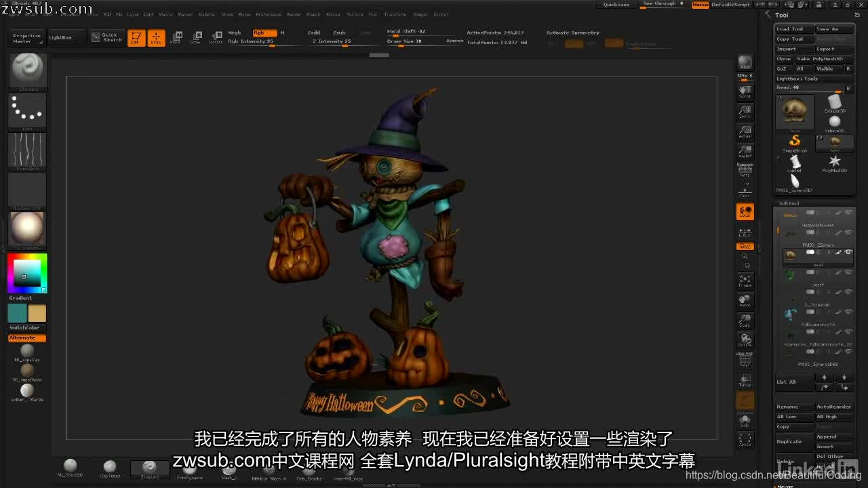This screenshot has height=488, width=868.
Task: Open the Quick Sketch tool
Action: [106, 37]
